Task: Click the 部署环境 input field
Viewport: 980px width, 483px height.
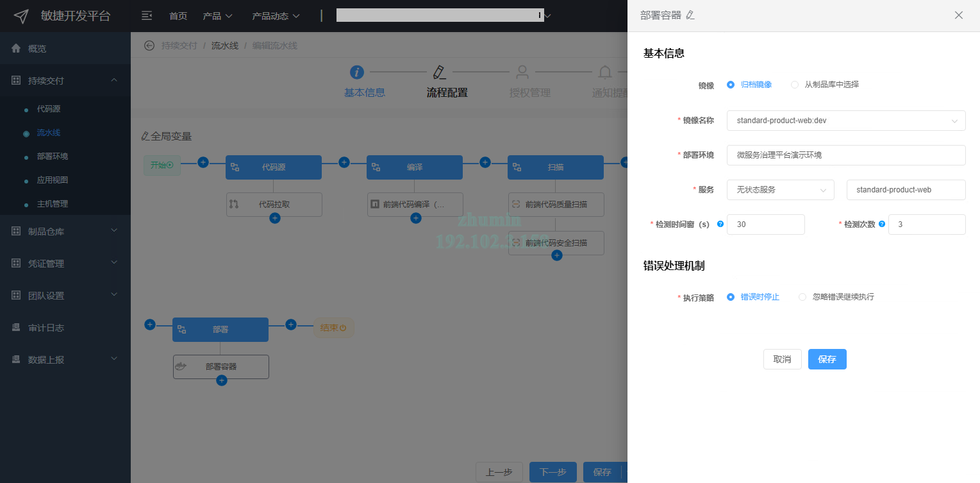Action: click(846, 155)
